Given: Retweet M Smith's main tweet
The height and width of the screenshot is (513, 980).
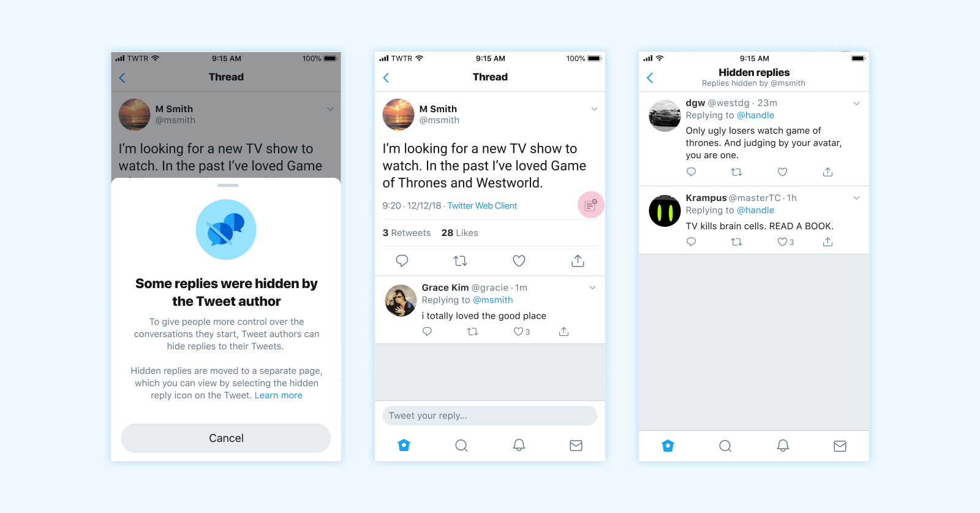Looking at the screenshot, I should [460, 261].
